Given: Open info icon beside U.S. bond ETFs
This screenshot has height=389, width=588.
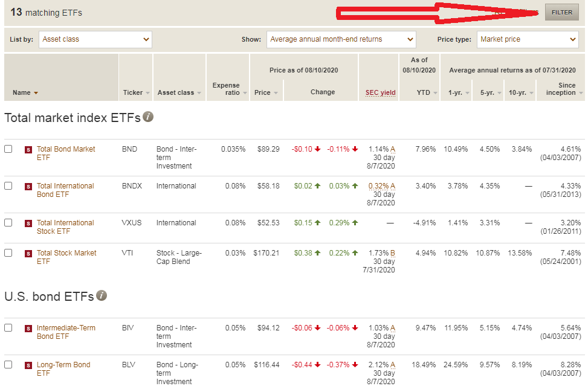Looking at the screenshot, I should tap(102, 296).
